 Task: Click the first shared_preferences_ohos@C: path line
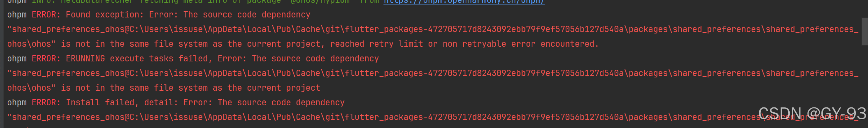click(433, 29)
